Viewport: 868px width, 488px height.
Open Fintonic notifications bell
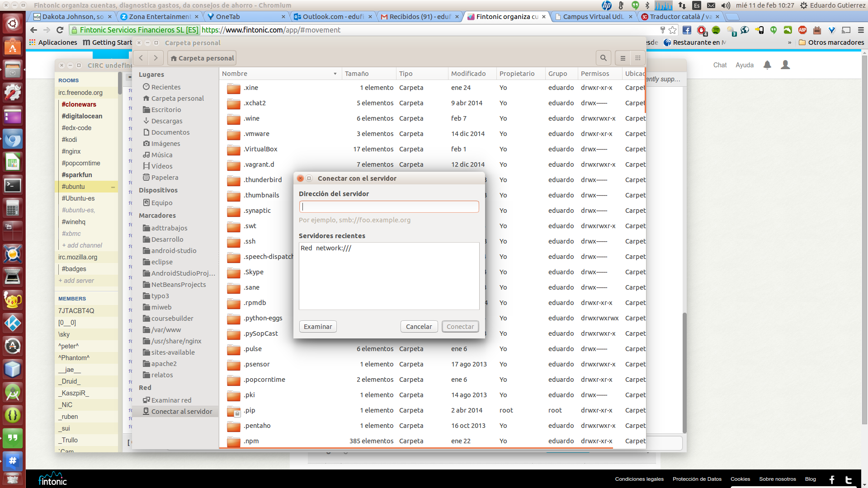coord(767,65)
